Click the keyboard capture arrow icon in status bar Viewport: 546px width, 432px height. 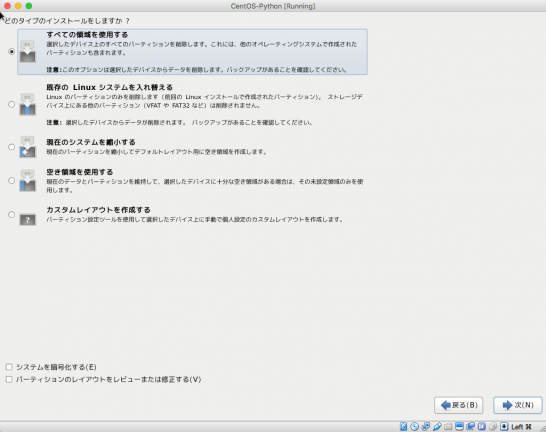tap(504, 426)
